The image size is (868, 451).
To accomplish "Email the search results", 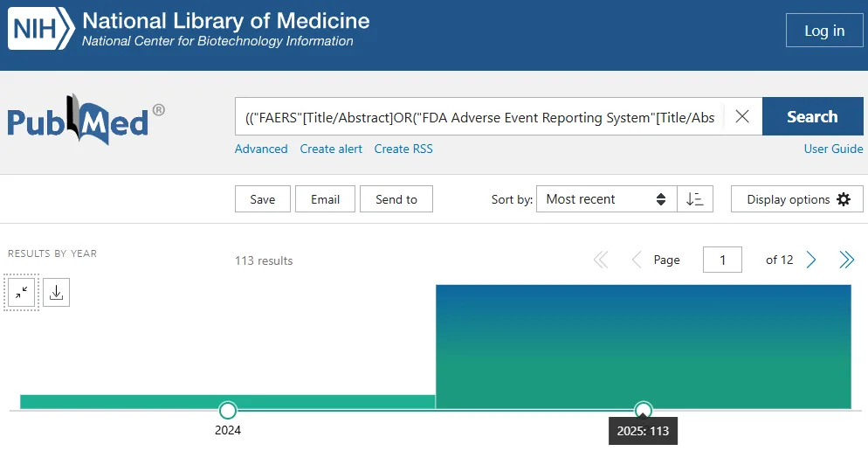I will [325, 199].
